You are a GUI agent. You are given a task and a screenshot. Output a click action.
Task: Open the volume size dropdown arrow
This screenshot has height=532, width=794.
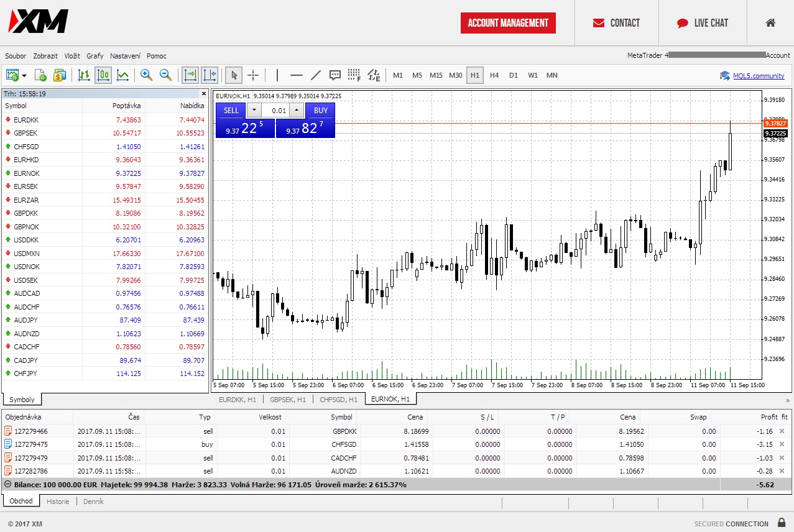[254, 110]
